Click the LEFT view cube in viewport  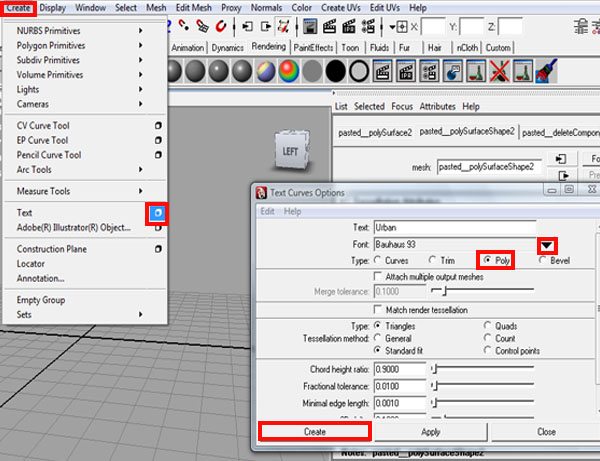[x=292, y=150]
